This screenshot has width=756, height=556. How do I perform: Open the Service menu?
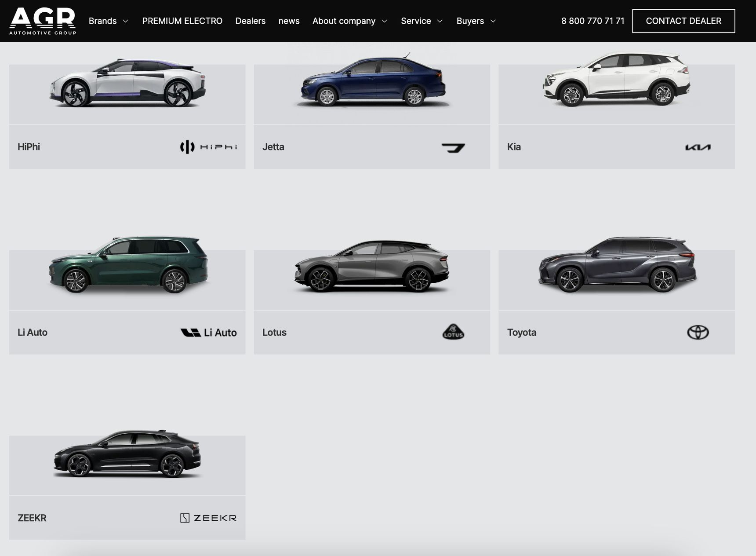[416, 21]
